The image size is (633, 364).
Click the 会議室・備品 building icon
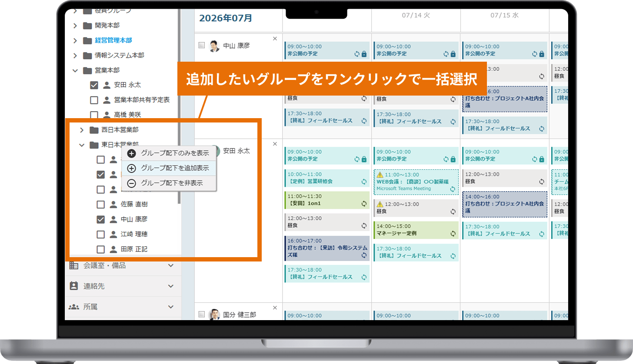[74, 265]
